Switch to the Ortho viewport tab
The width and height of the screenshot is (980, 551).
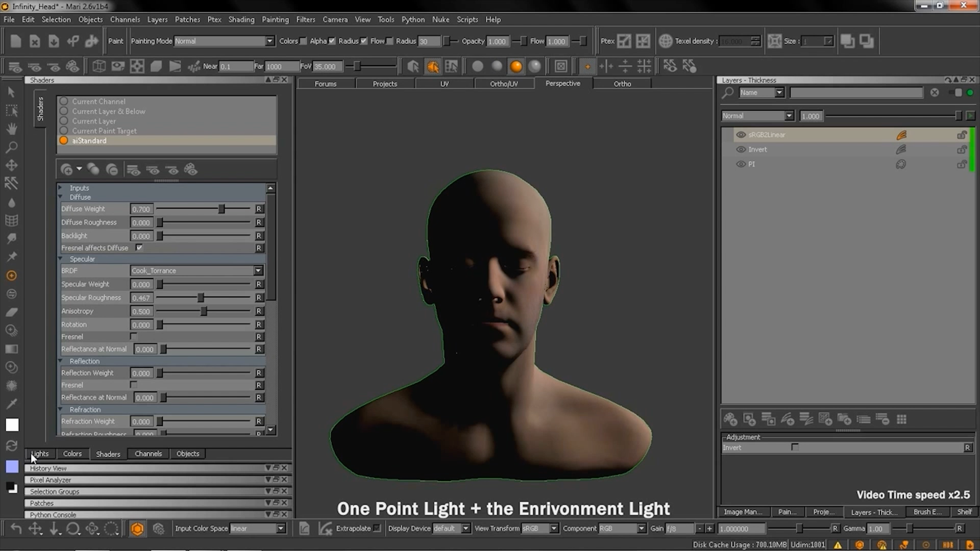[622, 83]
